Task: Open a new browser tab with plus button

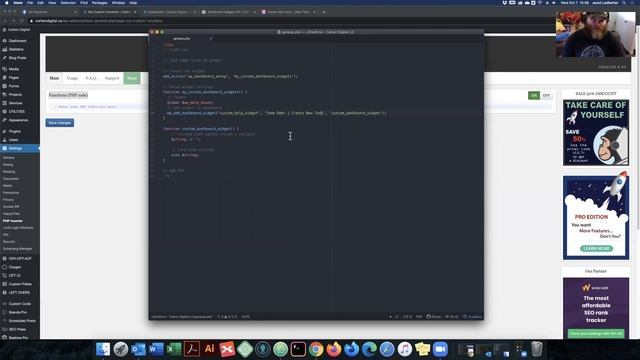Action: [x=324, y=12]
